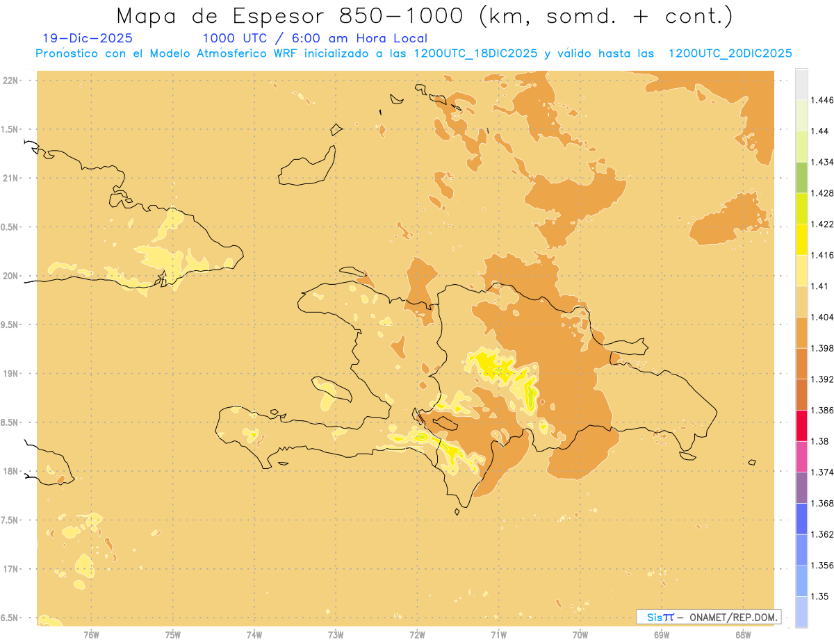Click the 17N latitude axis label
The width and height of the screenshot is (834, 644).
pos(11,569)
